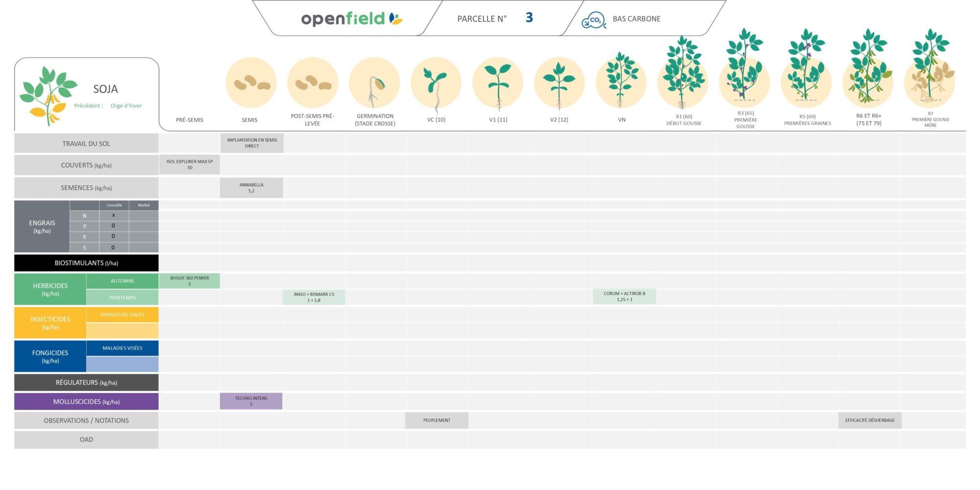Click the CO2 Bas Carbone cloud icon
The image size is (980, 490).
(593, 20)
